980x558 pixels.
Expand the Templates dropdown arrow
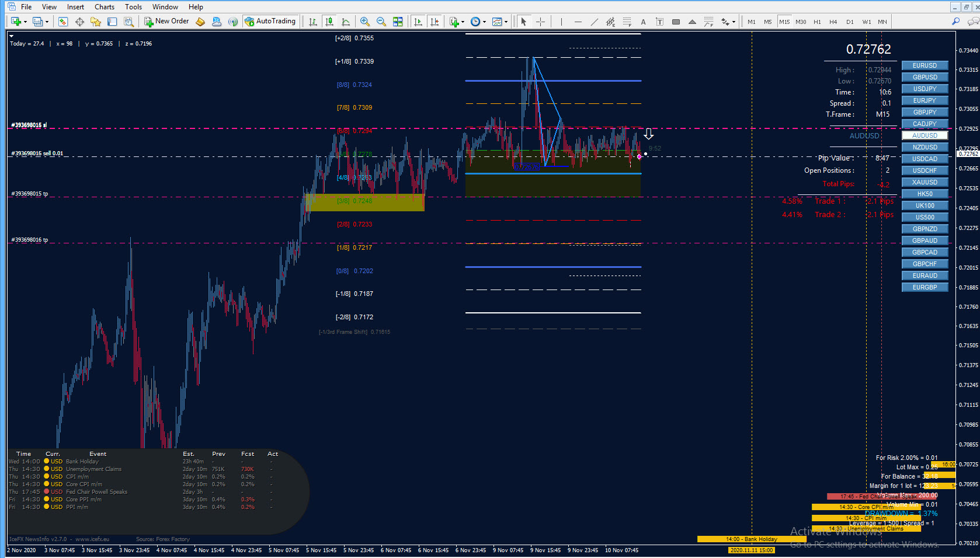[506, 22]
